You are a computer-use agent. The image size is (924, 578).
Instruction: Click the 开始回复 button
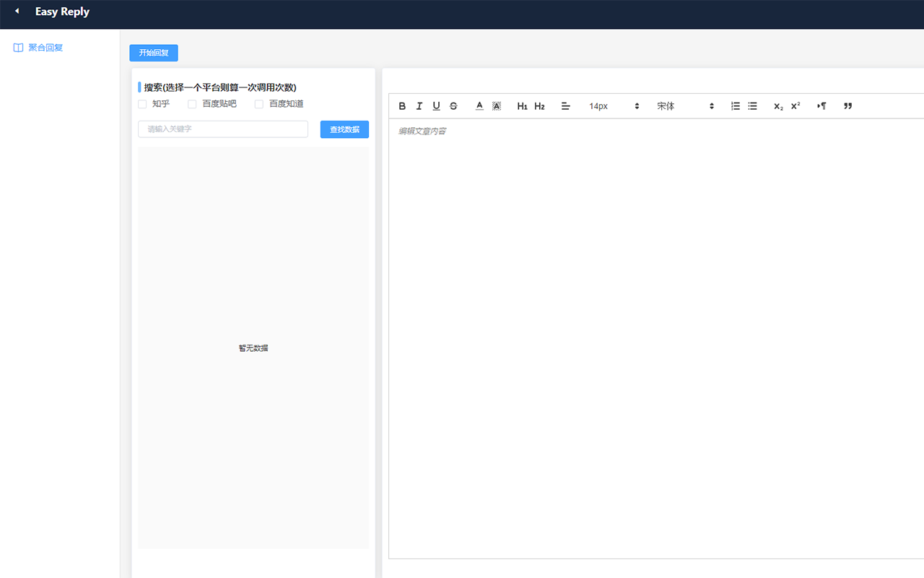click(x=154, y=53)
